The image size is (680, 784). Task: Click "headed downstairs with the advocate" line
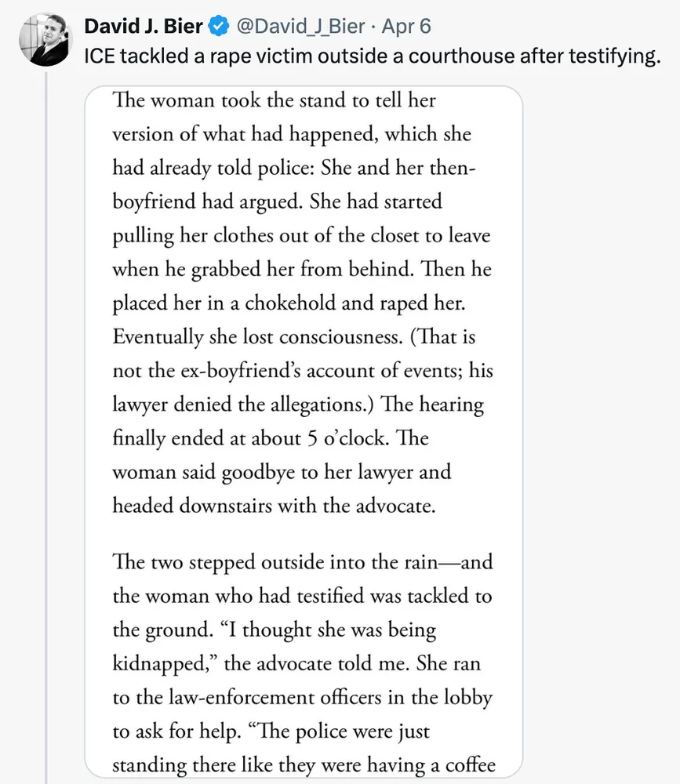[273, 506]
